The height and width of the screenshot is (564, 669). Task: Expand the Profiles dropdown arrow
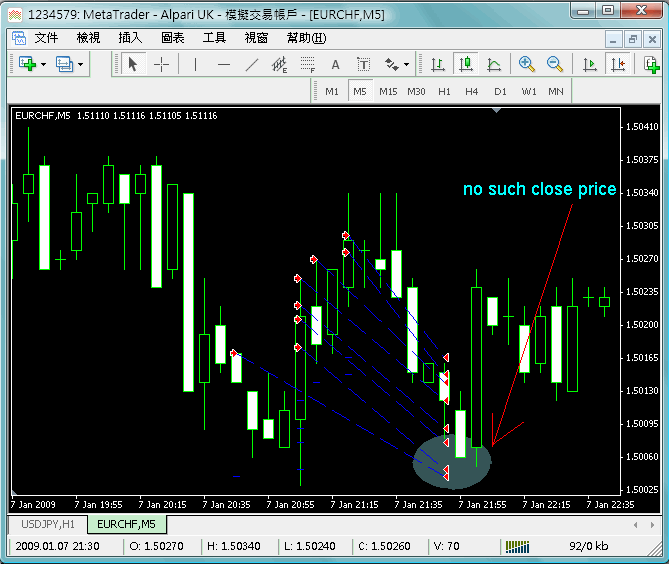[81, 65]
